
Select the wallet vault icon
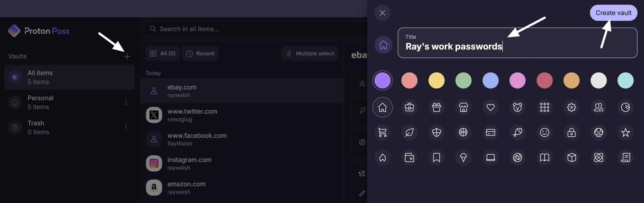(x=409, y=158)
